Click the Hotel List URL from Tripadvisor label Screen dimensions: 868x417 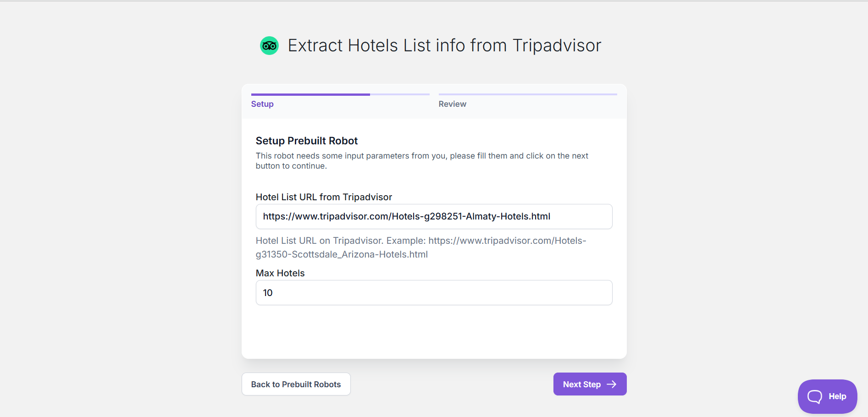pos(324,197)
